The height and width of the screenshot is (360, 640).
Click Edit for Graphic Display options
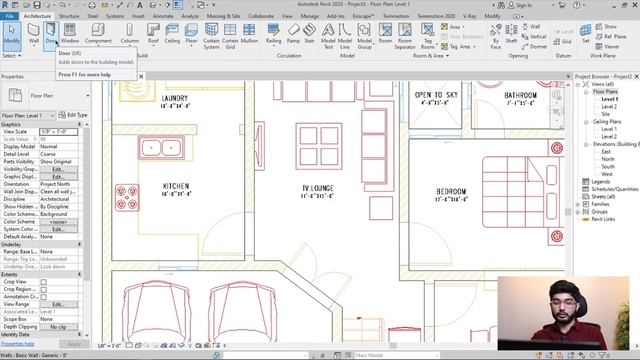[58, 177]
